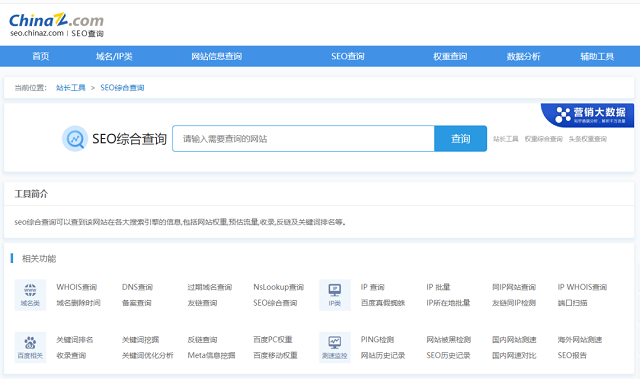640x379 pixels.
Task: Open the 测速监控 chart icon
Action: coord(335,347)
